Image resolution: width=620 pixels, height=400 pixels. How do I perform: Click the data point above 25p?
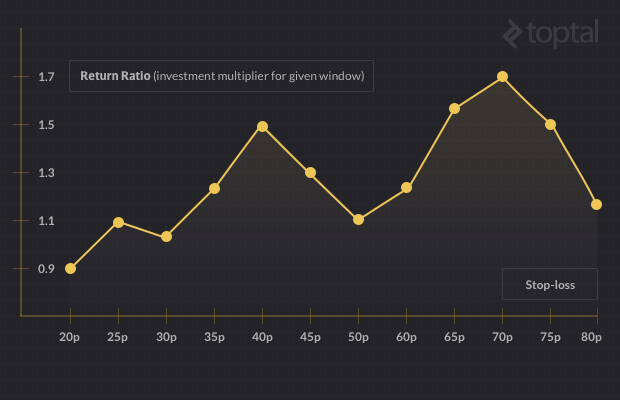118,222
